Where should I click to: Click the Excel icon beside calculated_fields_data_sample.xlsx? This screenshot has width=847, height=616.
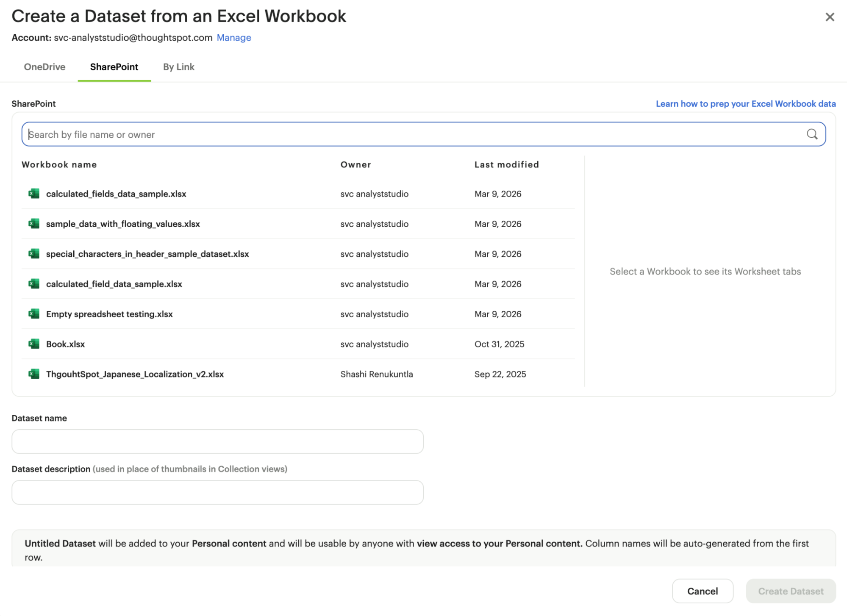click(x=34, y=194)
